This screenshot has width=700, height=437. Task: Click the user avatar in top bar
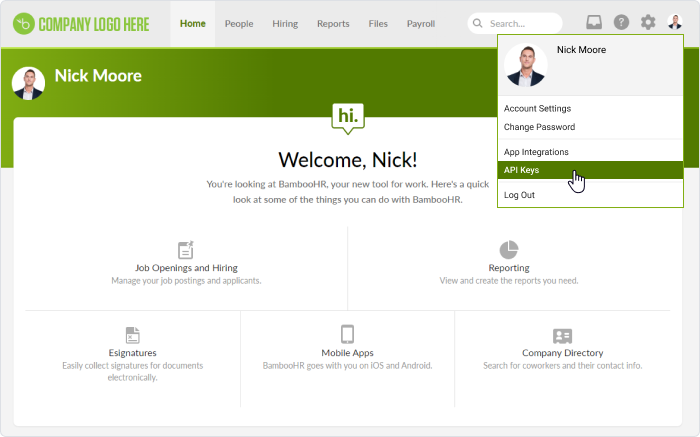click(675, 22)
